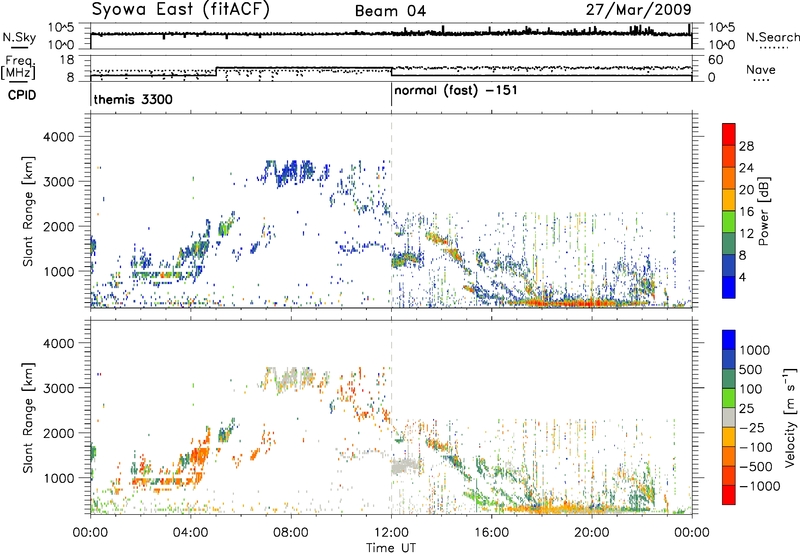Click the "-100" value on velocity colorbar

pyautogui.click(x=756, y=447)
